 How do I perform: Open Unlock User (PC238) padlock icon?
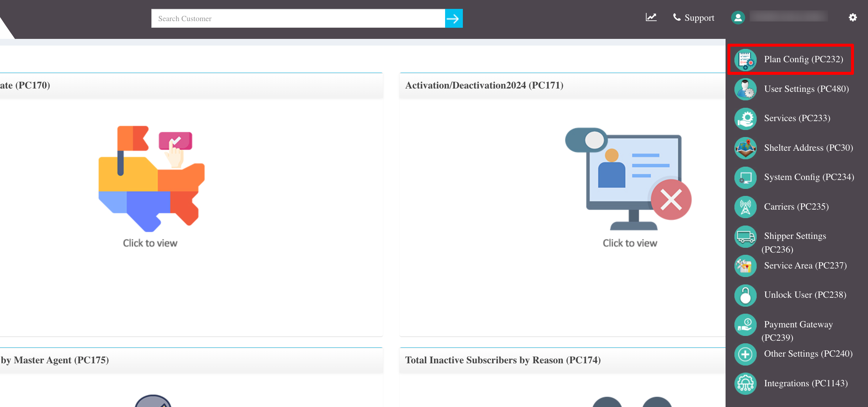(x=745, y=295)
